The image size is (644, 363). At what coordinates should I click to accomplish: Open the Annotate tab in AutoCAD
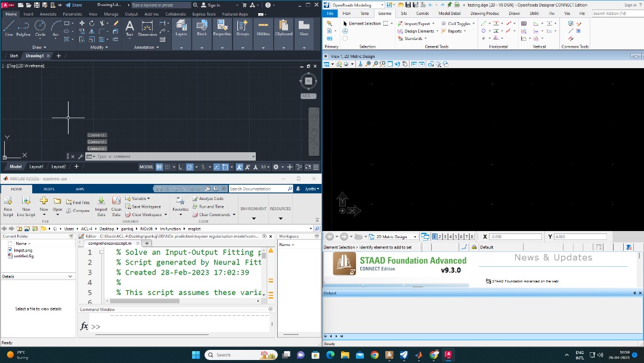(48, 14)
